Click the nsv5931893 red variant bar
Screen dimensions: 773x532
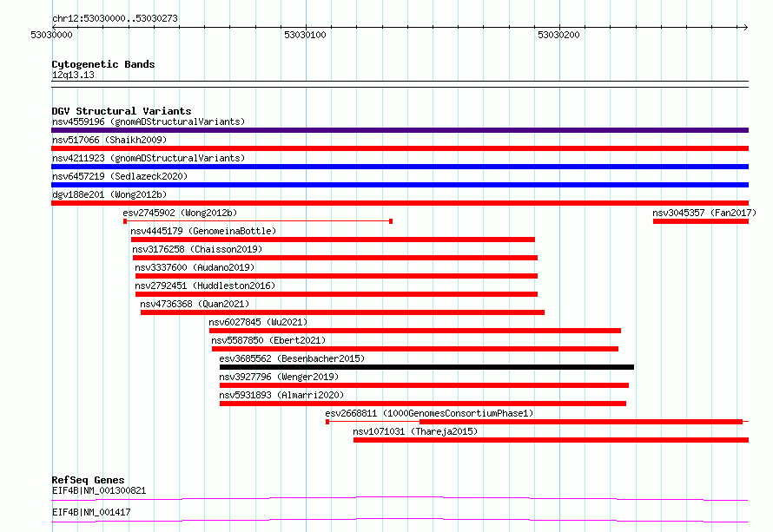[x=423, y=404]
